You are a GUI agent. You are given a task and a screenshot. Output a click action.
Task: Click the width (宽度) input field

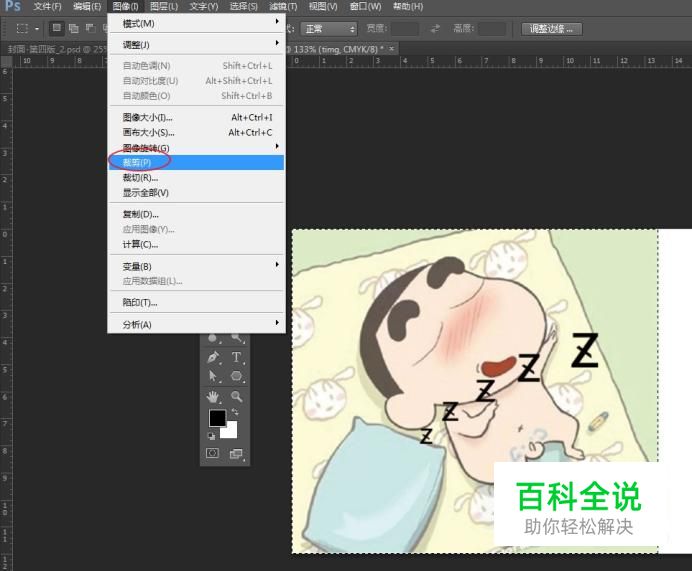click(405, 29)
